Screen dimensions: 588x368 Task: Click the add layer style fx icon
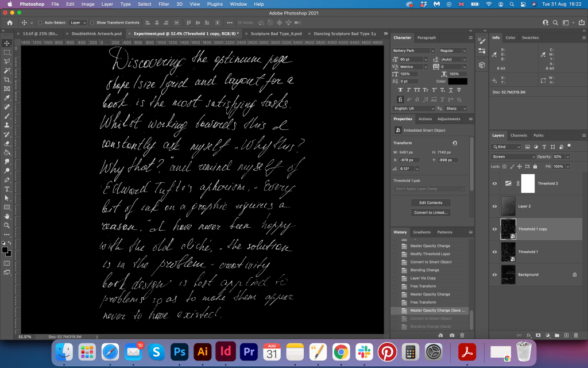pos(528,335)
